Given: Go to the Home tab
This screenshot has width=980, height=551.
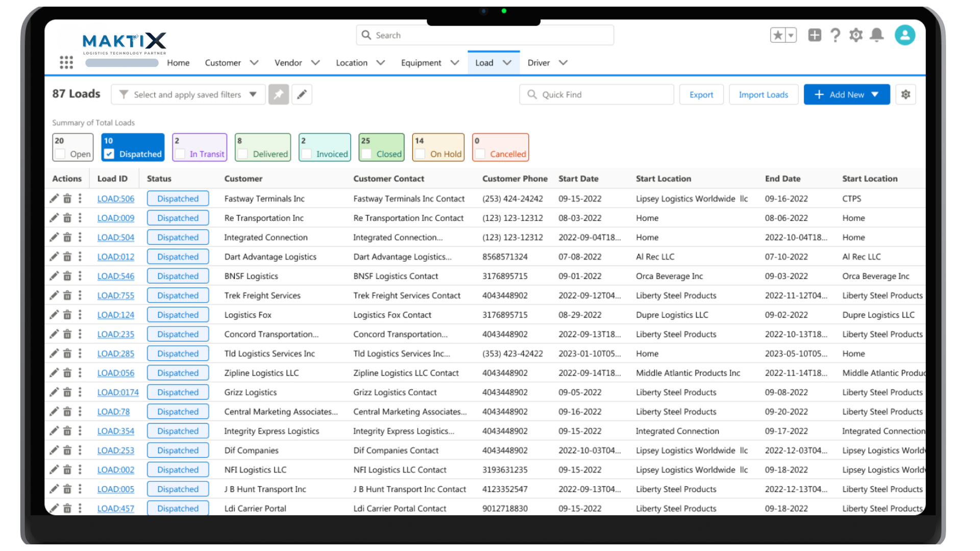Looking at the screenshot, I should click(x=178, y=63).
